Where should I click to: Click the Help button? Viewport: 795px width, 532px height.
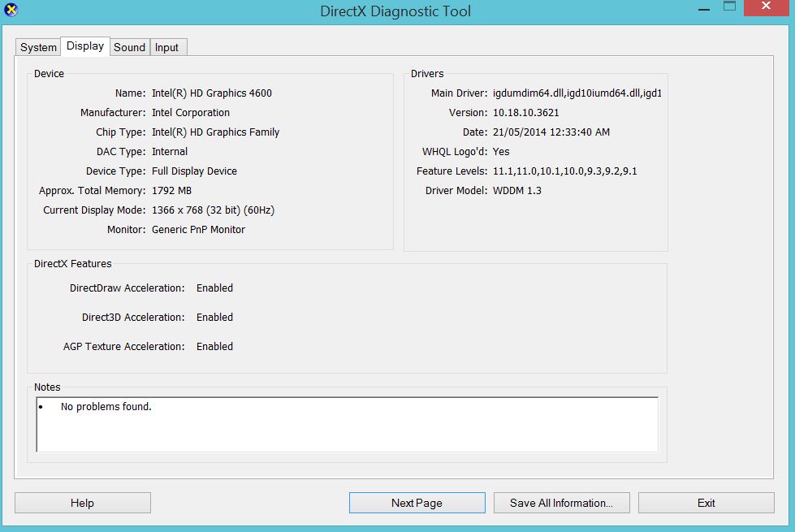coord(83,503)
